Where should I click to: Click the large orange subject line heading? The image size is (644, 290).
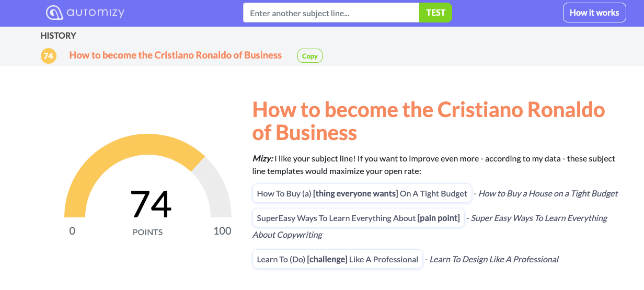(x=429, y=121)
